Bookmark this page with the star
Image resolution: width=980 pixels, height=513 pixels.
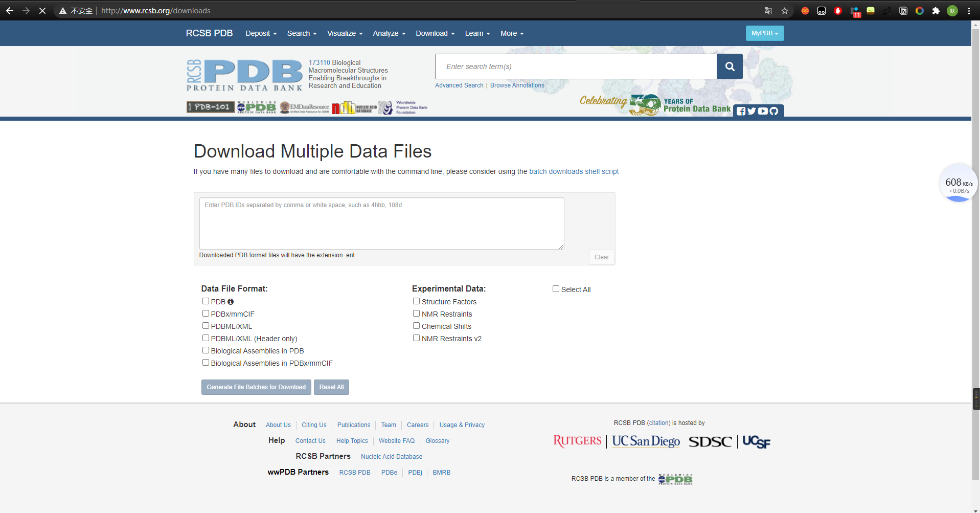coord(785,11)
